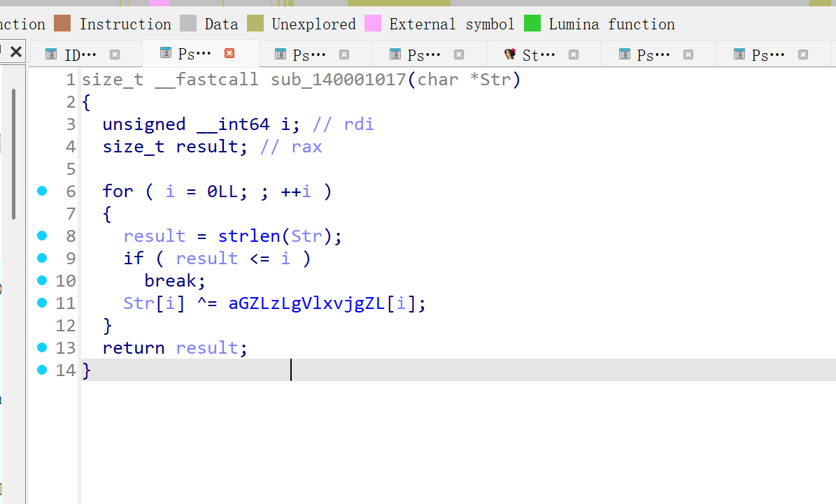Close the left side panel with X
The image size is (836, 504).
point(16,52)
